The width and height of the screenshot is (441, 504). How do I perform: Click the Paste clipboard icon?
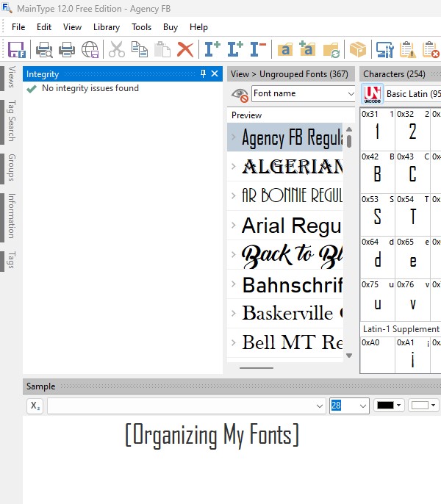[x=162, y=49]
